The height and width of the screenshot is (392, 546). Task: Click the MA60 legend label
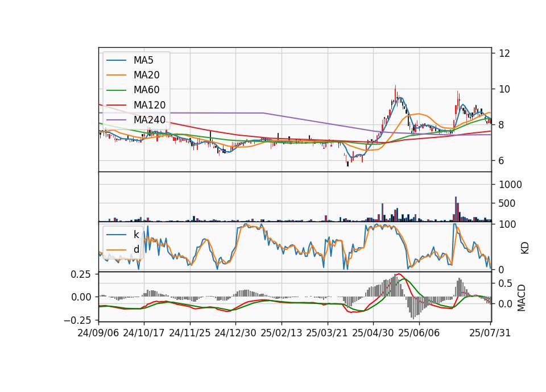click(147, 90)
